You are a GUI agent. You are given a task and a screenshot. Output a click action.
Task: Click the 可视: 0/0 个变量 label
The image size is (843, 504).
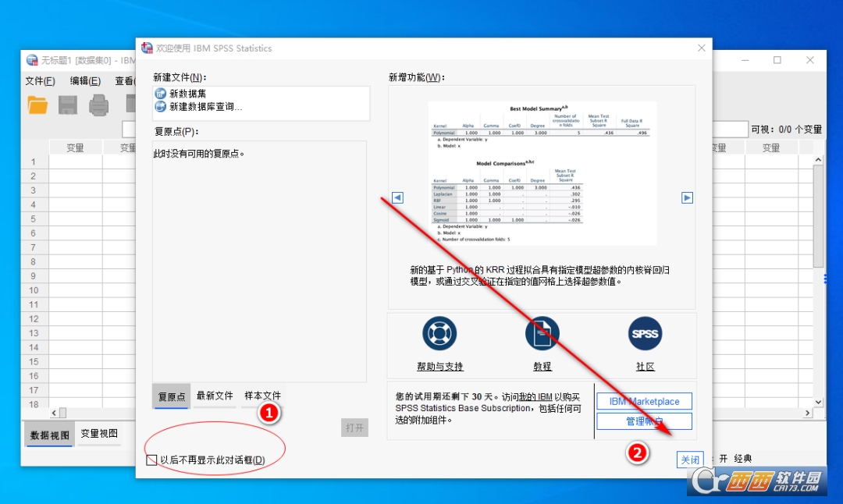coord(786,130)
